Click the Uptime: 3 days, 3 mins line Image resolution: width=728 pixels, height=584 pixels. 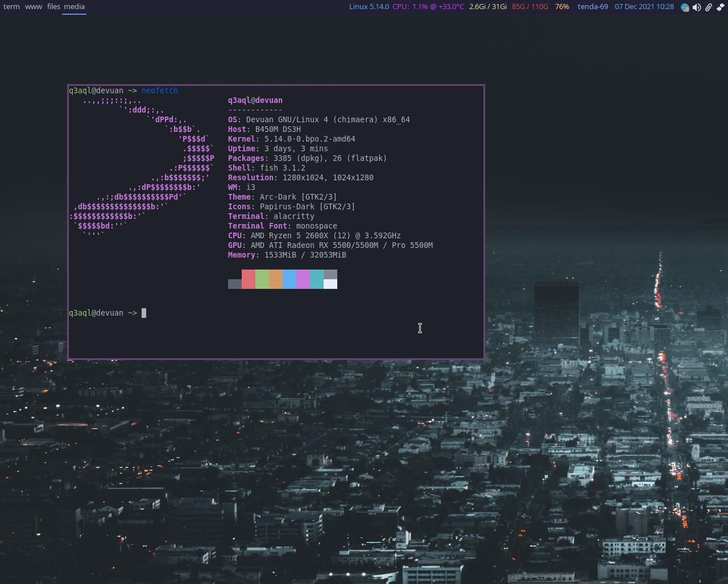pos(278,148)
